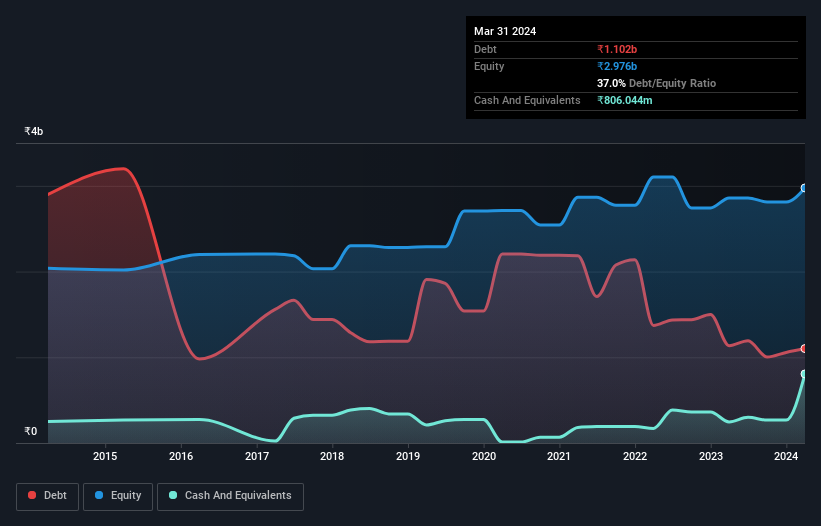
Task: Click the 2017 x-axis label
Action: 257,456
